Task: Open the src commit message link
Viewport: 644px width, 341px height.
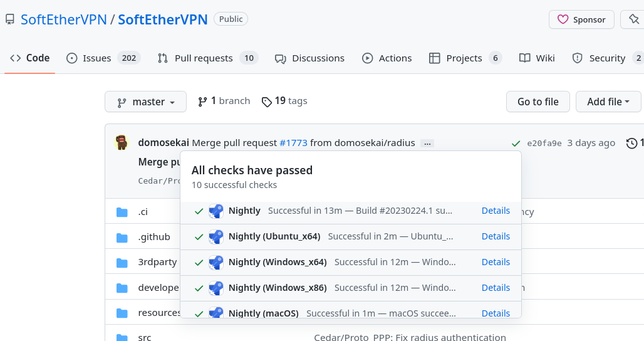Action: click(410, 337)
